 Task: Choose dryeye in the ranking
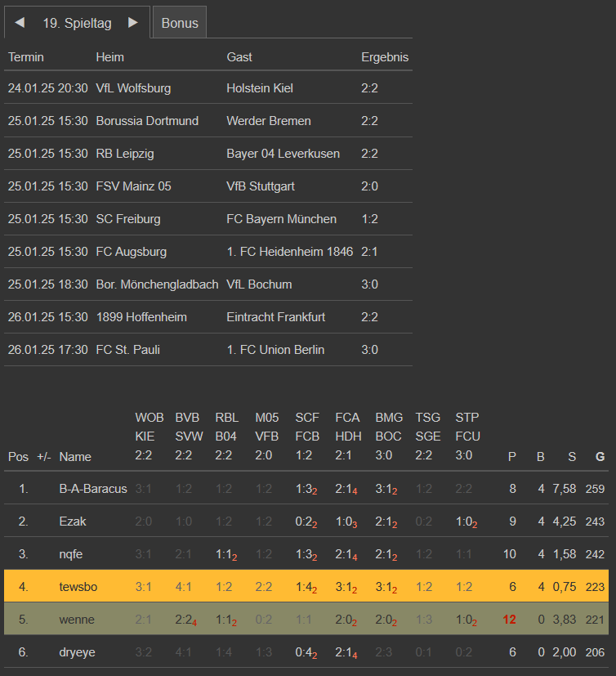pyautogui.click(x=77, y=652)
